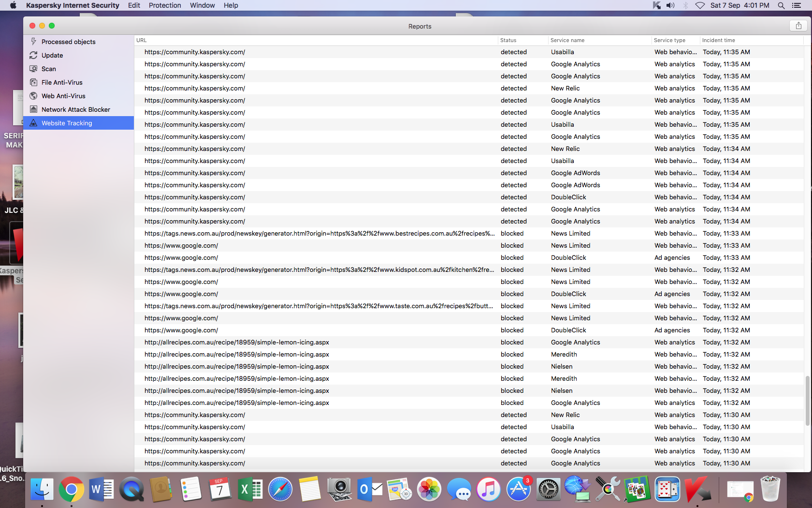
Task: Click the Ad agencies cell at 11:33 AM
Action: (672, 257)
